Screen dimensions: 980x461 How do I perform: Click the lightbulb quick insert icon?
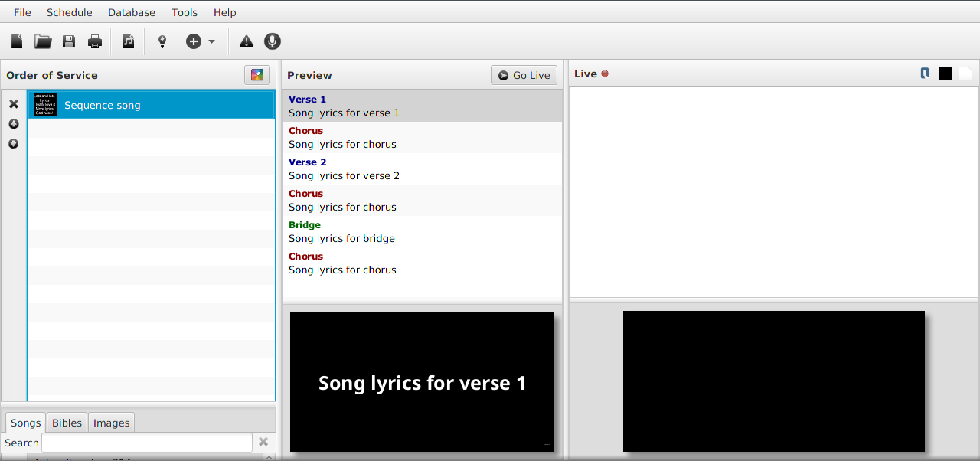[x=162, y=41]
